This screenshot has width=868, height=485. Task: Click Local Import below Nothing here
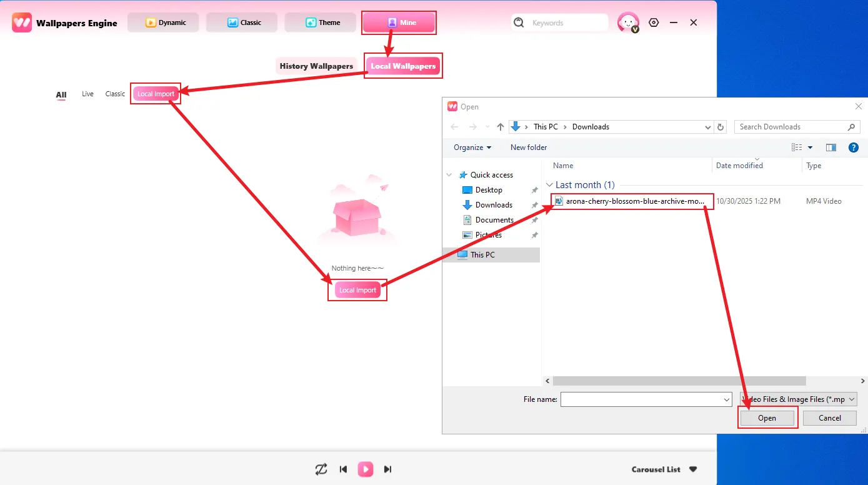(357, 290)
